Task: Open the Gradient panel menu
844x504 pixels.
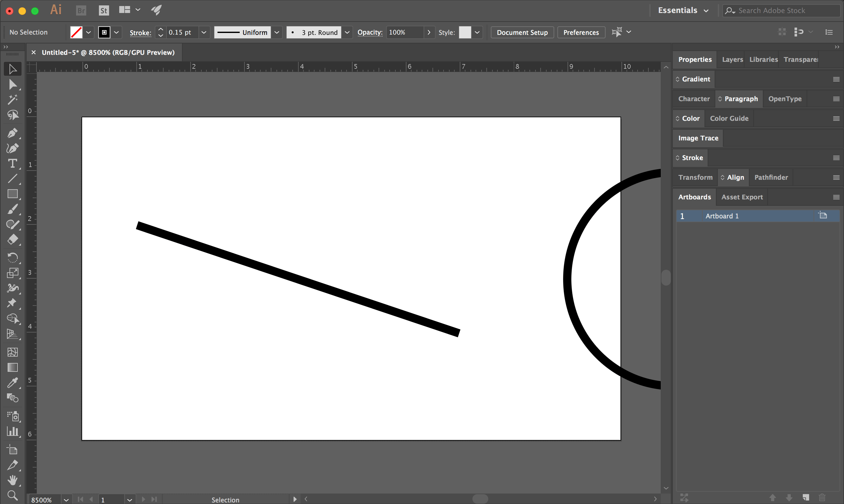Action: 836,79
